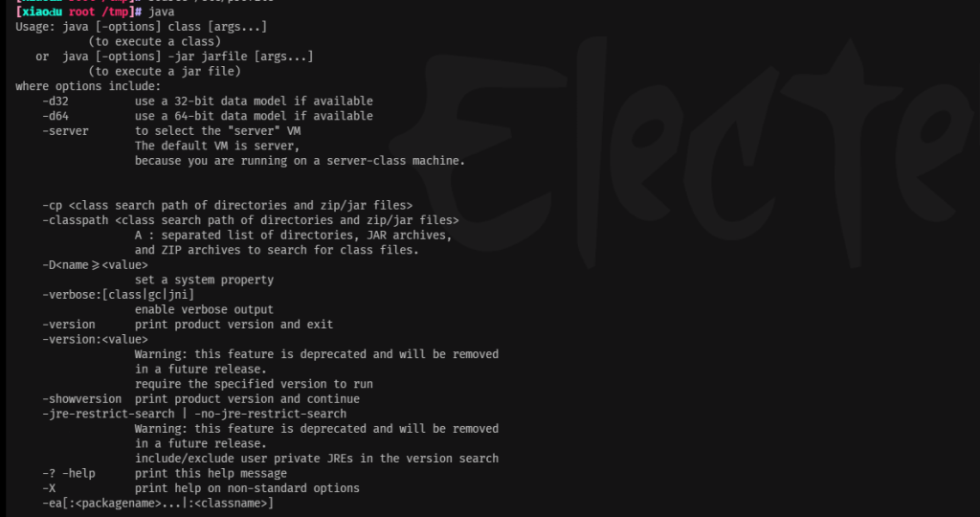
Task: Click the '-ea[:<packagename>...' option line
Action: pyautogui.click(x=158, y=504)
